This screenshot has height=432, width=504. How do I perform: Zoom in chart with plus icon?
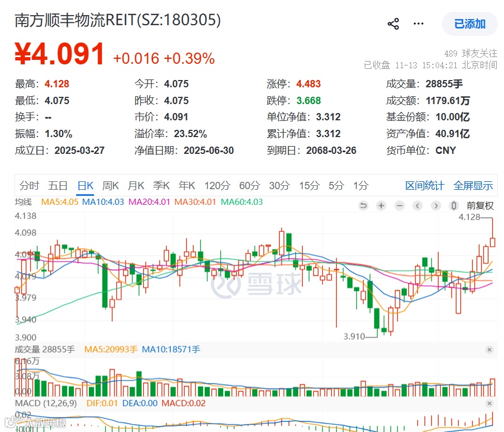pos(381,205)
